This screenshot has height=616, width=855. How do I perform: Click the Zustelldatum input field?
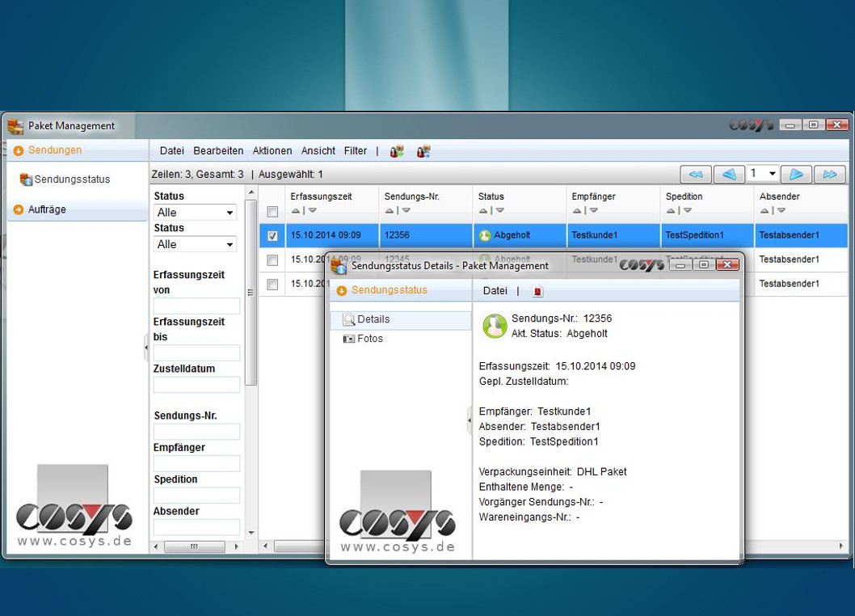(x=196, y=385)
